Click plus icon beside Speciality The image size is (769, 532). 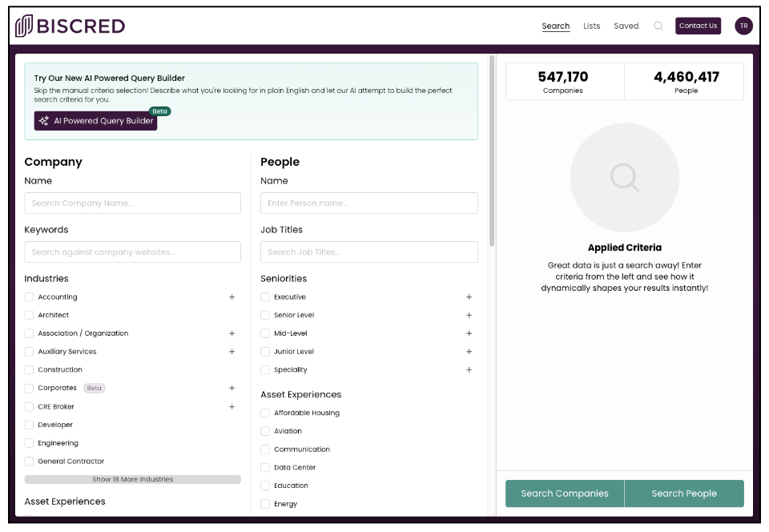pyautogui.click(x=469, y=370)
